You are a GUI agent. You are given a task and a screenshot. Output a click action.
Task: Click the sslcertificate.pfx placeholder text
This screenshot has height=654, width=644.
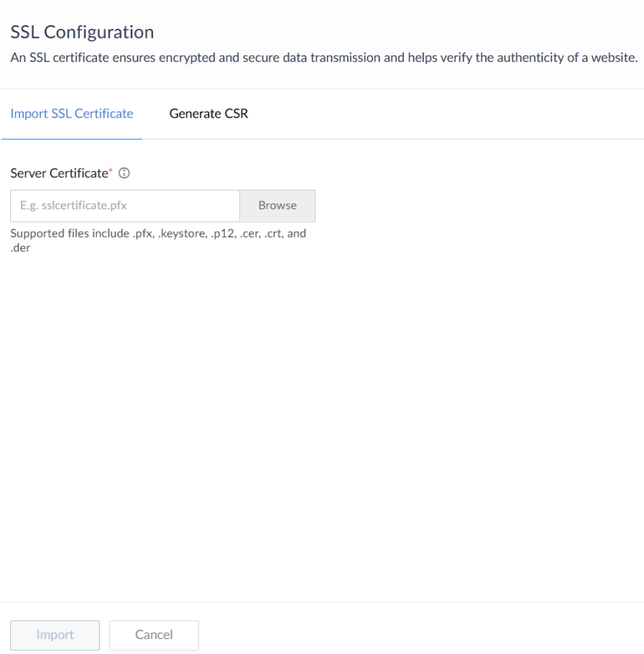pyautogui.click(x=78, y=205)
